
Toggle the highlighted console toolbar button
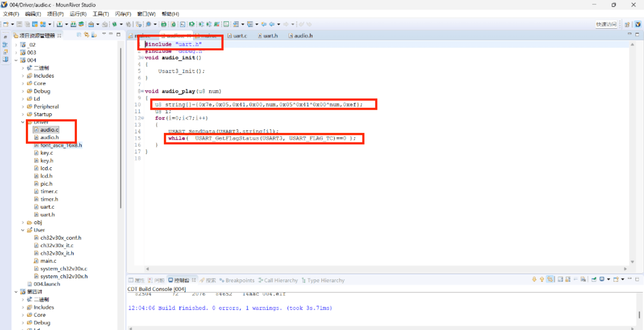[x=550, y=279]
